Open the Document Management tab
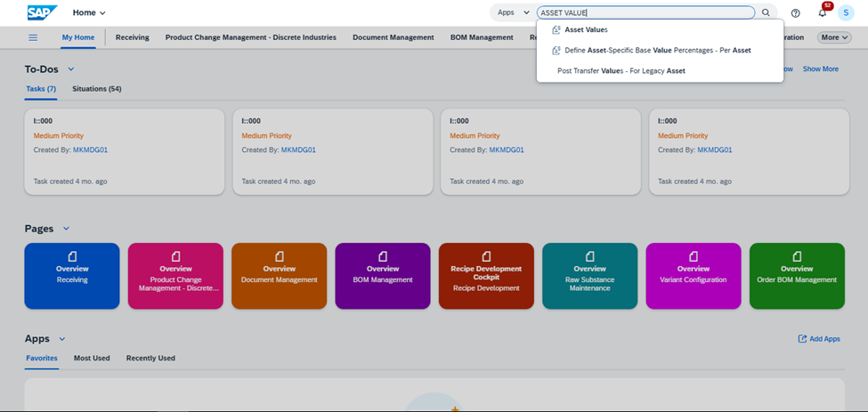 tap(393, 37)
